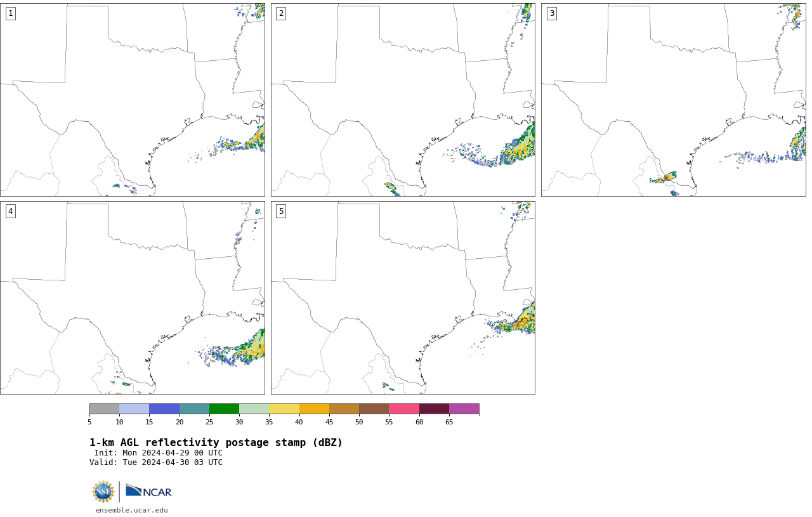Click the panel number label 5
The height and width of the screenshot is (517, 812).
(x=281, y=211)
